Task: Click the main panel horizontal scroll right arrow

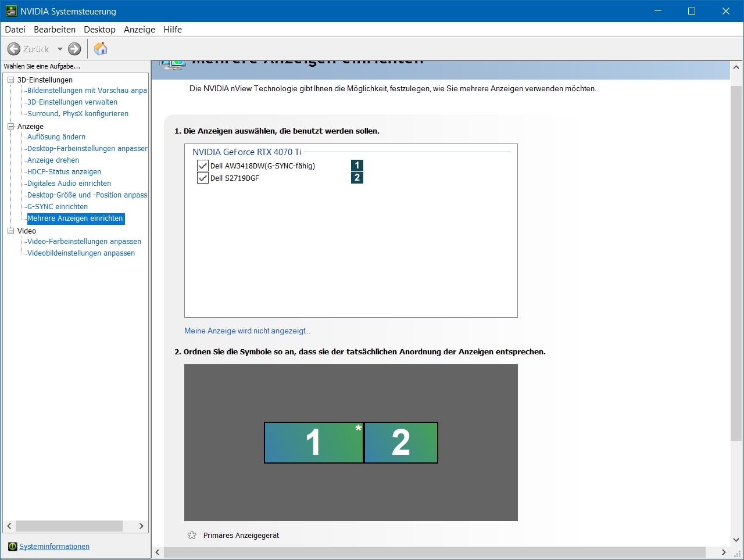Action: [724, 552]
